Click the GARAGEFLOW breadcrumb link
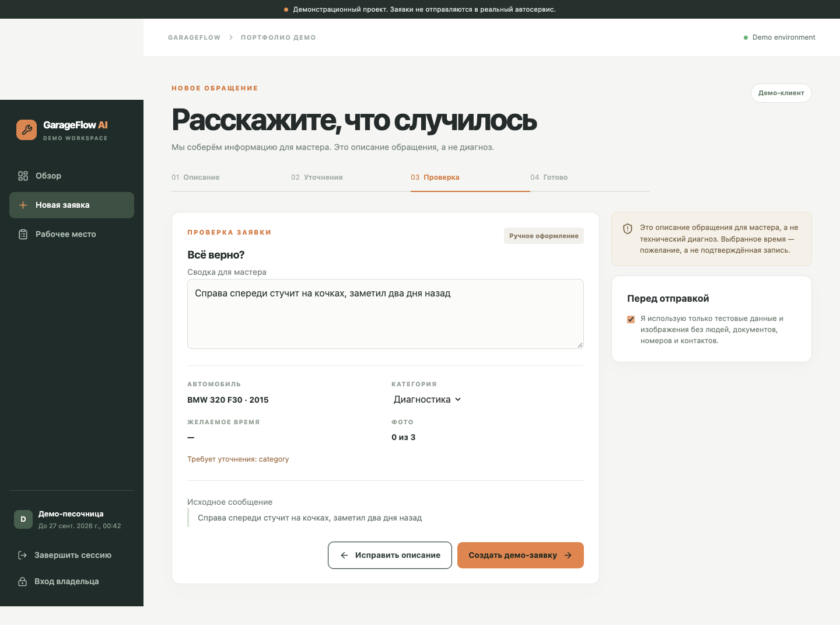Viewport: 840px width, 625px height. [x=194, y=37]
